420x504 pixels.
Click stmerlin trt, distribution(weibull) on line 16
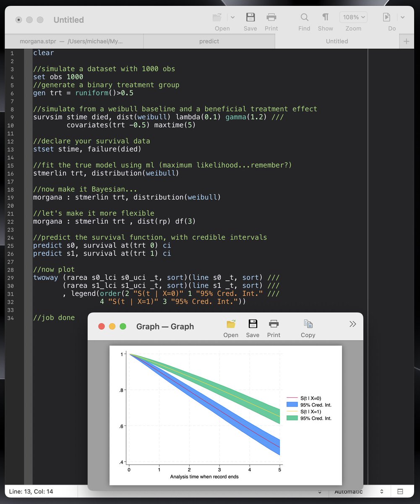106,173
